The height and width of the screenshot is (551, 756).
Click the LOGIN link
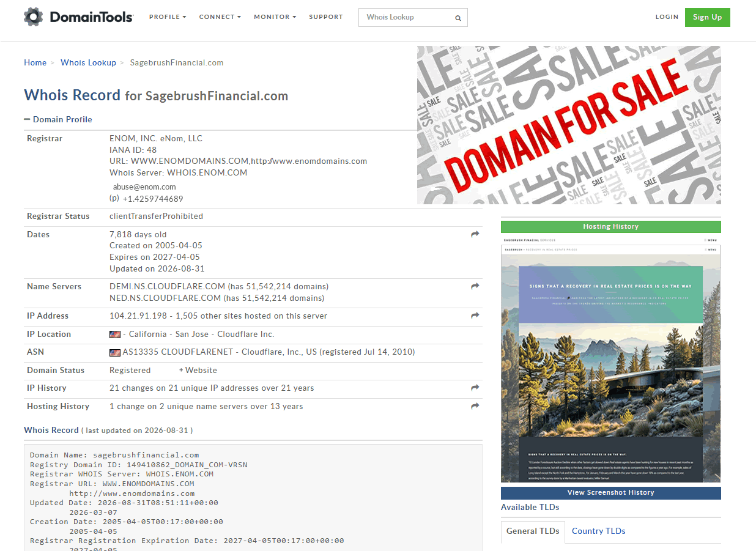(x=667, y=17)
